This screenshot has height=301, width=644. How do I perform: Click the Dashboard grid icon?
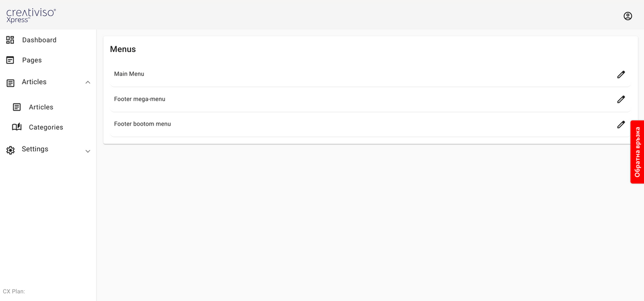tap(10, 40)
